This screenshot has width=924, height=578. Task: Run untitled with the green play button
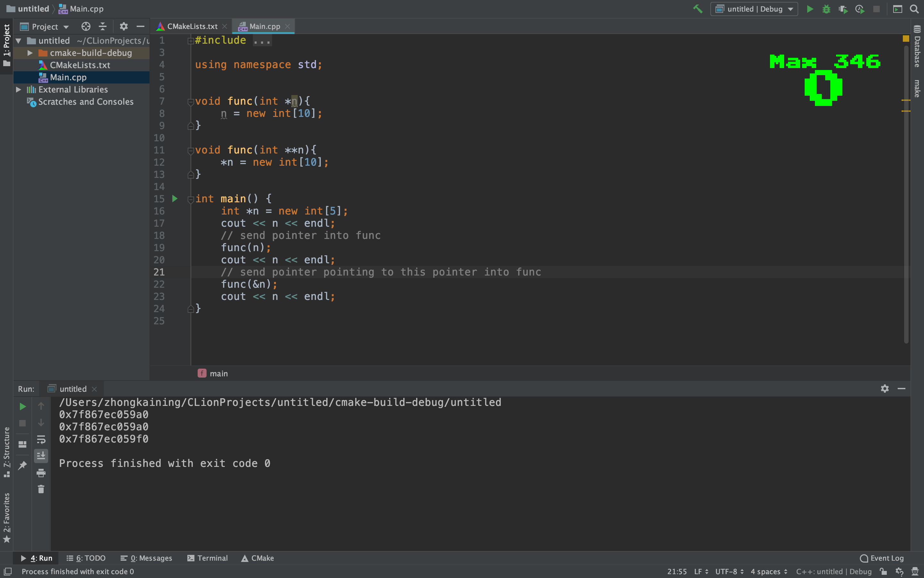coord(810,9)
